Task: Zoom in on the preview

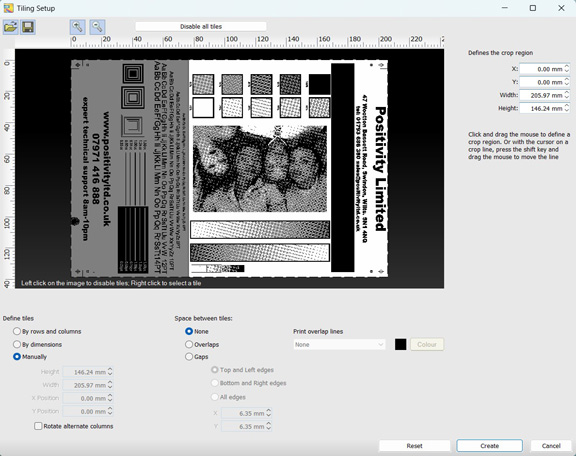Action: pos(78,27)
